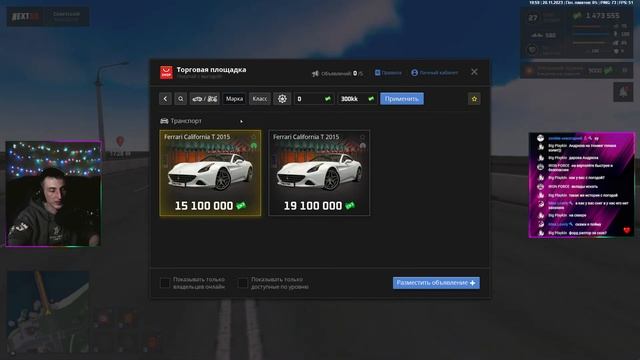The image size is (640, 360).
Task: Favorite the 15 100 000 Ferrari listing star
Action: pos(253,137)
